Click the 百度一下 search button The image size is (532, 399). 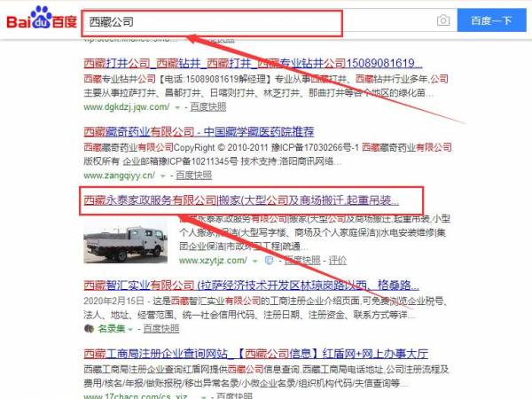coord(491,20)
